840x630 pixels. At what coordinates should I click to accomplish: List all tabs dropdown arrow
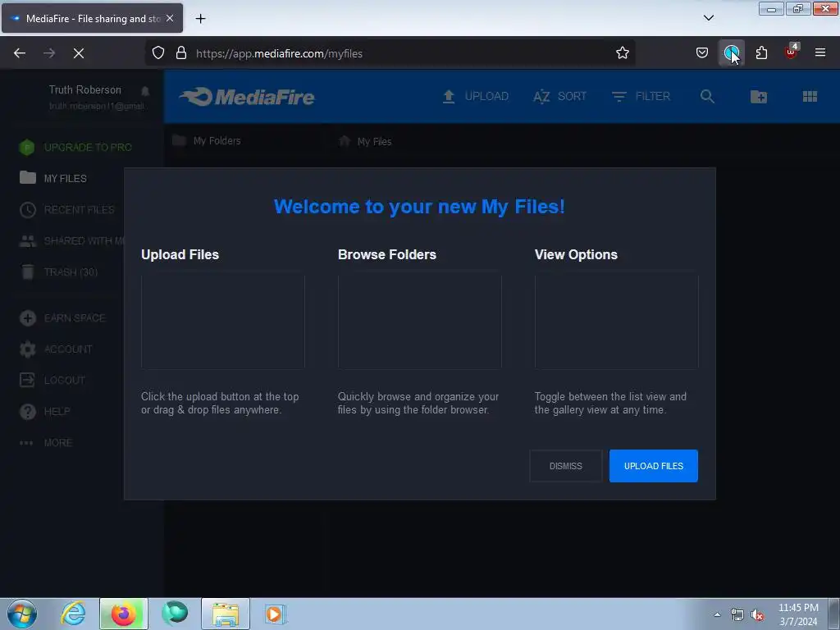coord(708,18)
